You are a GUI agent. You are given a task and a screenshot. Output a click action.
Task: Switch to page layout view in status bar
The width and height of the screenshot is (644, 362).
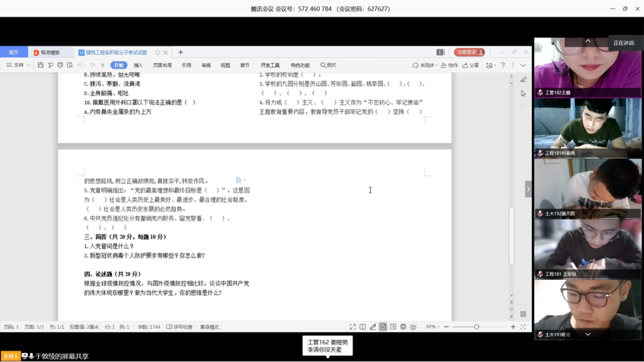[383, 327]
